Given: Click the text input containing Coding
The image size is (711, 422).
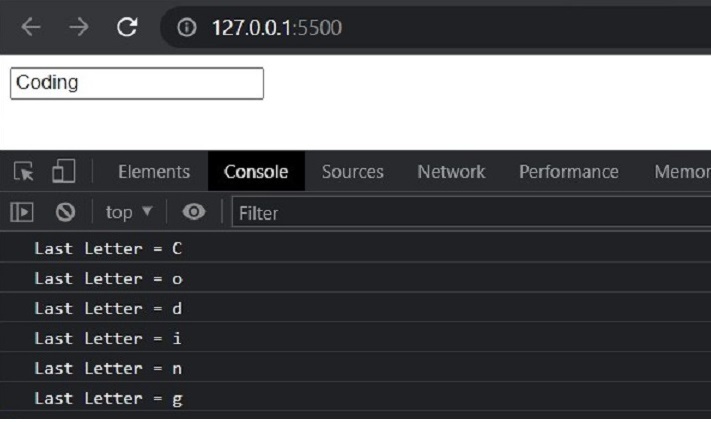Looking at the screenshot, I should tap(136, 84).
